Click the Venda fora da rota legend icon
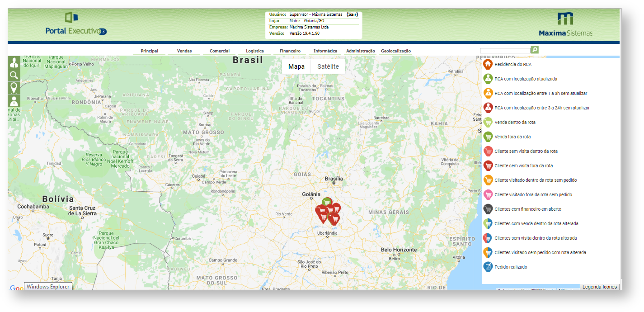 click(x=488, y=137)
